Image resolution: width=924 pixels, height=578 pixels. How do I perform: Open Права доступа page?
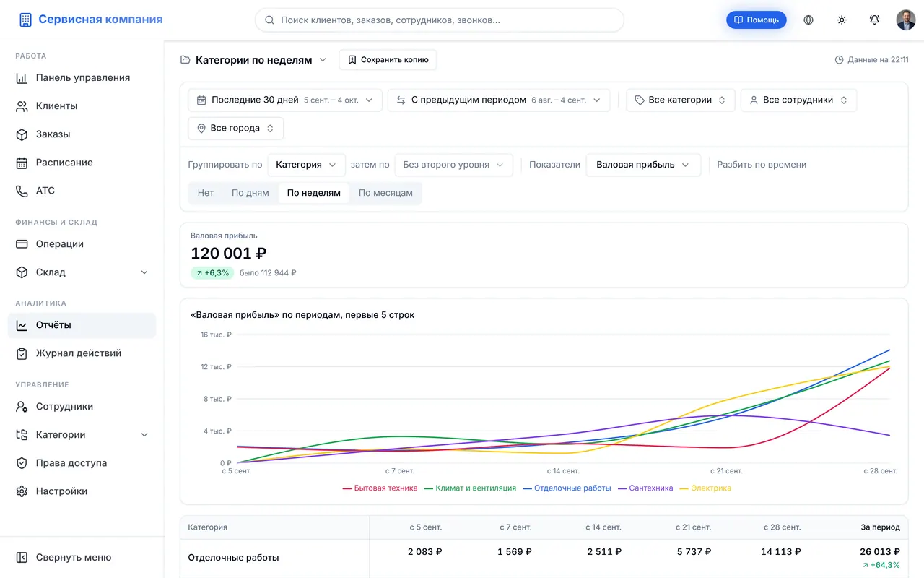(82, 463)
